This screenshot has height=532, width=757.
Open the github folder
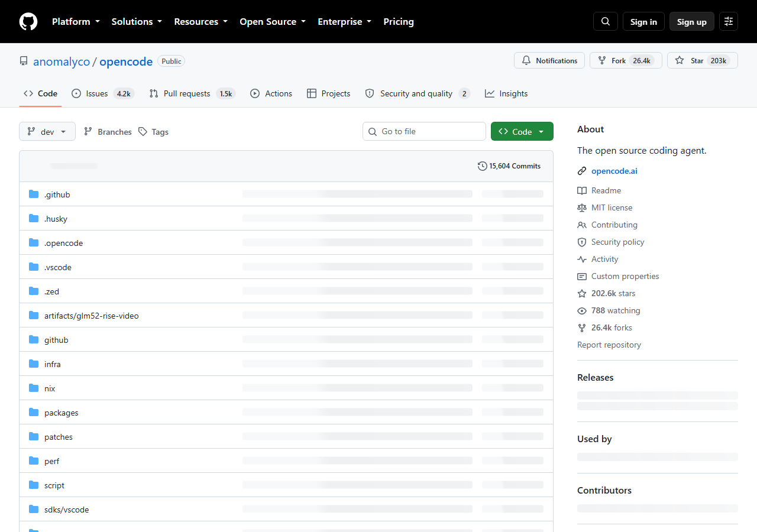(x=56, y=340)
